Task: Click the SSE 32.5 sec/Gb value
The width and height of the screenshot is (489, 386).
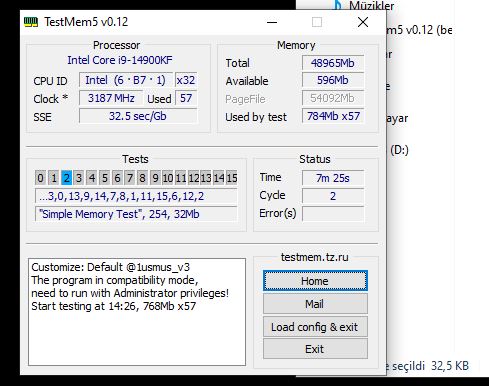Action: click(138, 116)
